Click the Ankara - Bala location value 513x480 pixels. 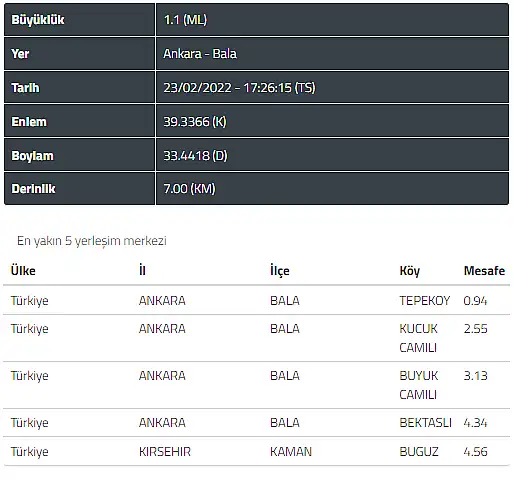(x=200, y=54)
